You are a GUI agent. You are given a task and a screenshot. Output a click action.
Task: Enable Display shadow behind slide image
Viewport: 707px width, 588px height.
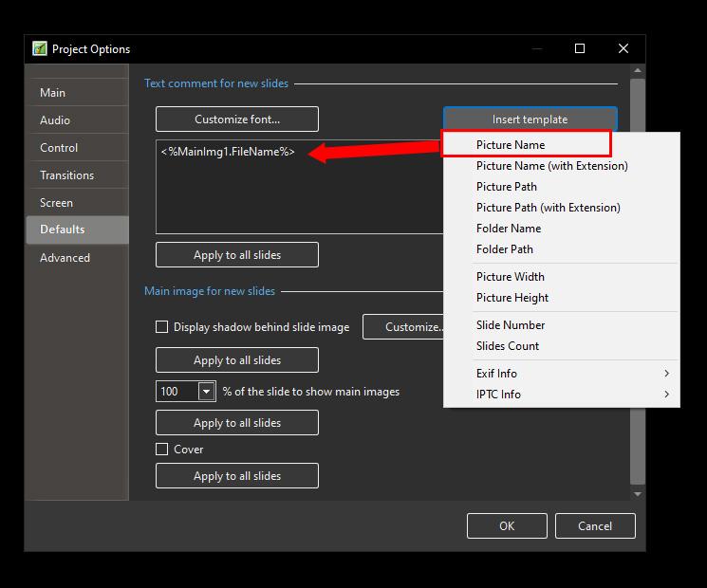[162, 327]
